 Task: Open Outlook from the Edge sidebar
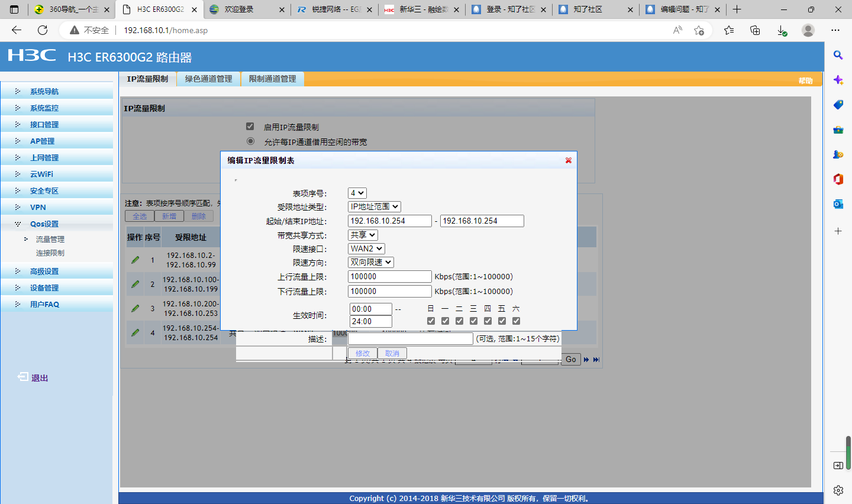[x=838, y=204]
